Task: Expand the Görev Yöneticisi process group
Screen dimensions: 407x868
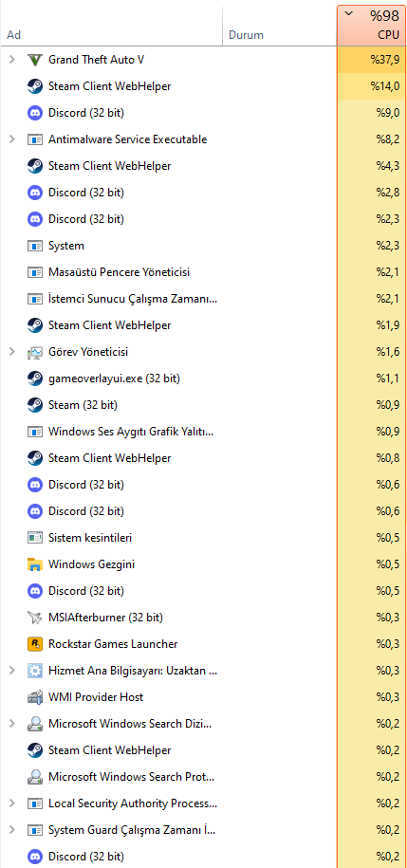Action: coord(12,352)
